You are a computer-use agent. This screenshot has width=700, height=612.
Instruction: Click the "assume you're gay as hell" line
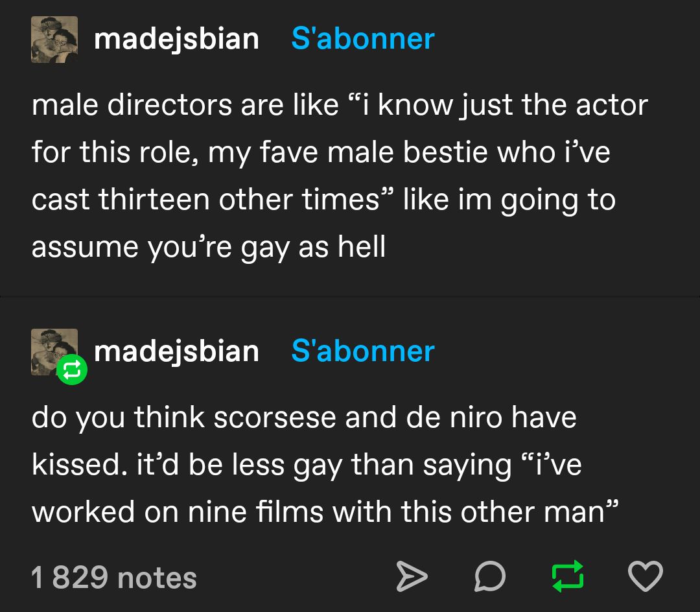209,247
